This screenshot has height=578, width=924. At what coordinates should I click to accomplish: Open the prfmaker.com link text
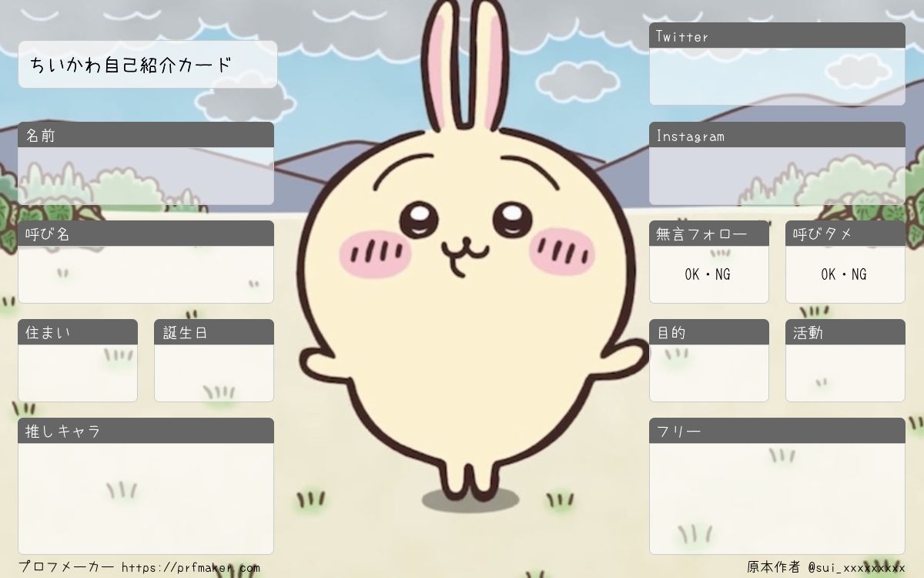click(x=190, y=567)
